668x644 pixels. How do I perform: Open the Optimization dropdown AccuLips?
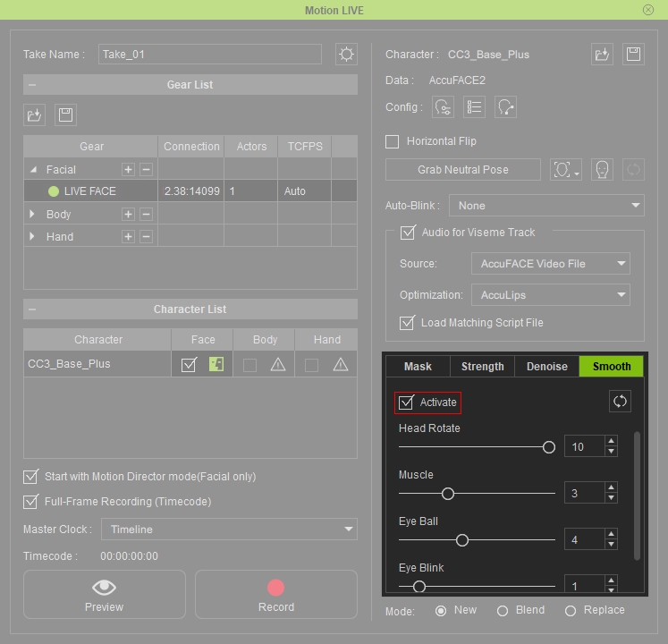tap(551, 295)
